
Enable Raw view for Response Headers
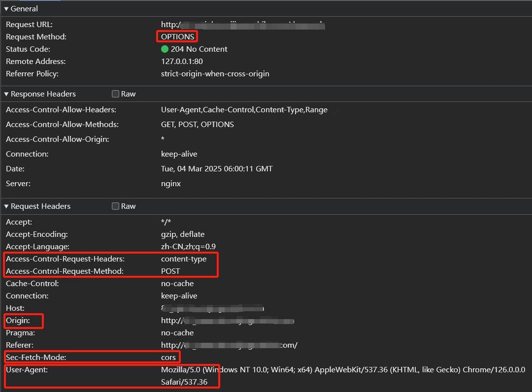115,94
